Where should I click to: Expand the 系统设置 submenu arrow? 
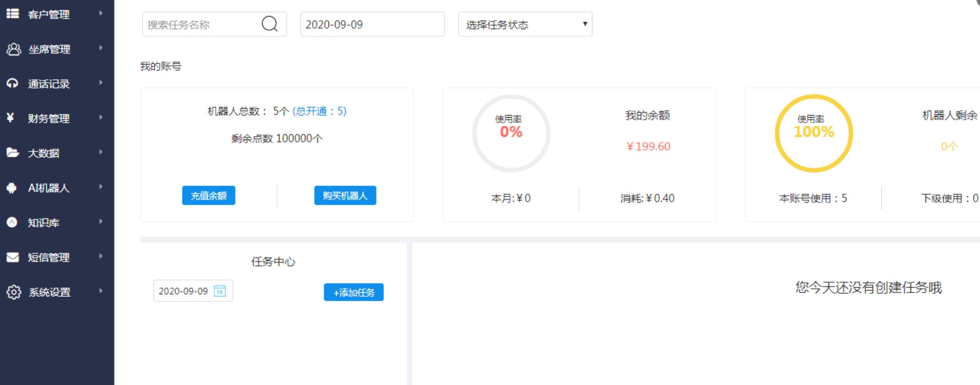pyautogui.click(x=101, y=291)
